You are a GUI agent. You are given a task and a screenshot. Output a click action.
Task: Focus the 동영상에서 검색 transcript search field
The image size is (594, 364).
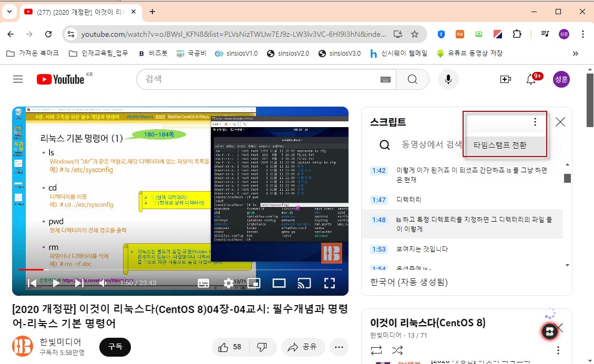point(432,144)
